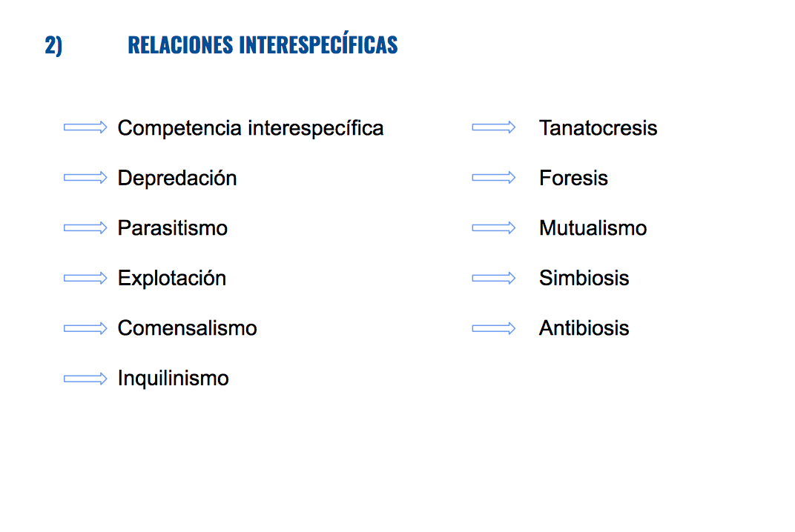
Task: Select the Relaciones Interespecíficas heading
Action: tap(263, 44)
